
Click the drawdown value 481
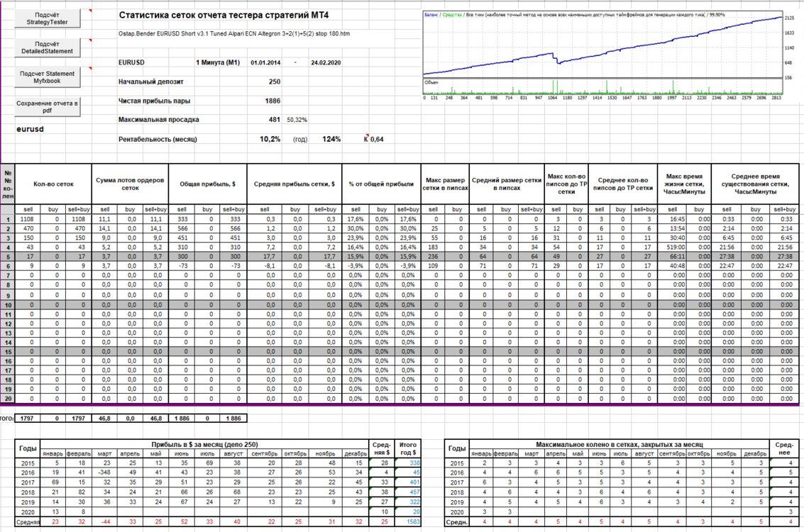[x=275, y=119]
